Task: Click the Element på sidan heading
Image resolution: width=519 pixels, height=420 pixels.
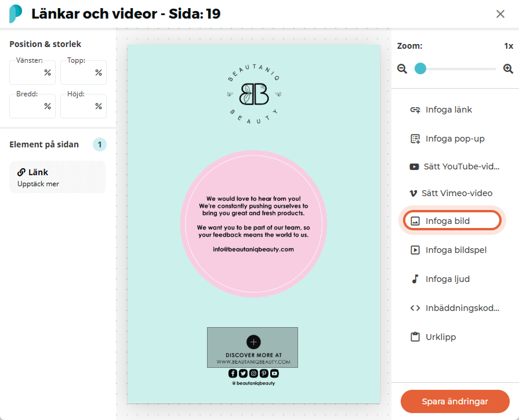Action: pyautogui.click(x=44, y=144)
